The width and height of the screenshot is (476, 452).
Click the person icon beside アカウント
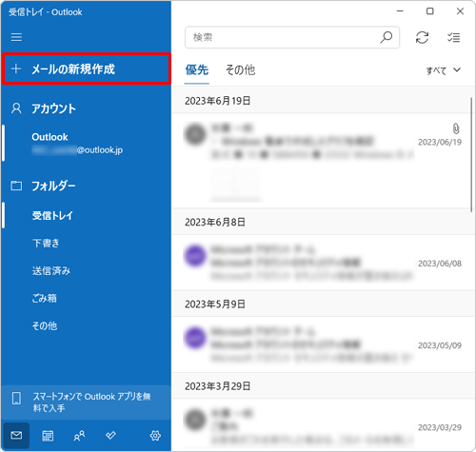point(16,108)
